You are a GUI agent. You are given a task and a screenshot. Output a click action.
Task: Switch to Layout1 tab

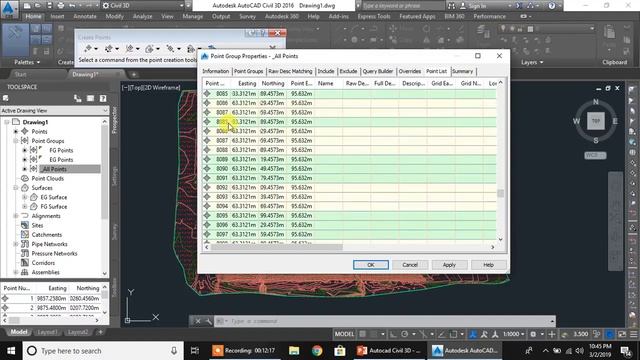click(x=47, y=332)
